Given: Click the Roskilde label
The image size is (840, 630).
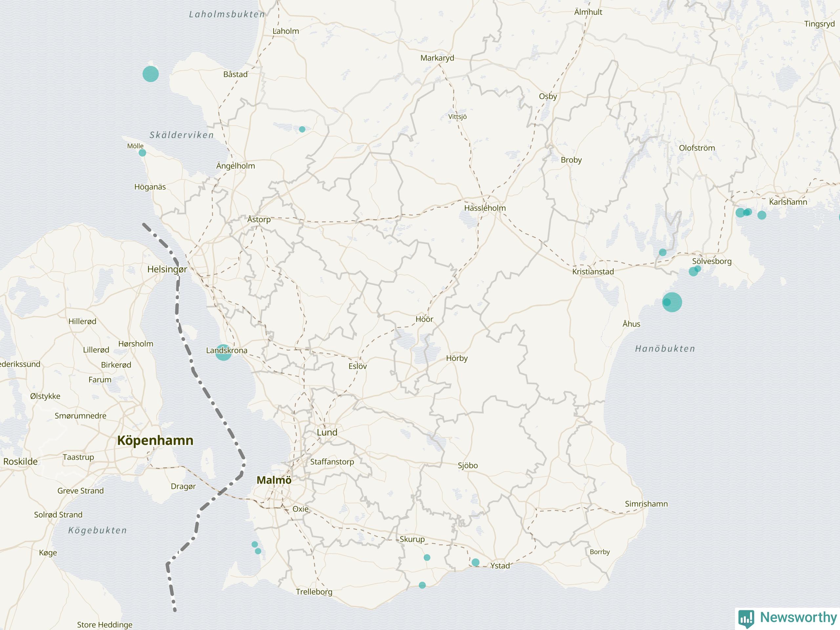Looking at the screenshot, I should pos(20,461).
